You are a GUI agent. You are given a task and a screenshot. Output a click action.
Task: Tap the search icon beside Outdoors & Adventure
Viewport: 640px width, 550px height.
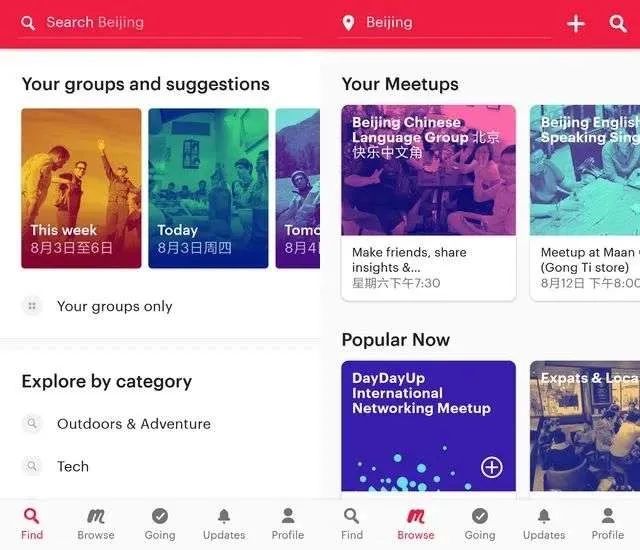pyautogui.click(x=32, y=424)
